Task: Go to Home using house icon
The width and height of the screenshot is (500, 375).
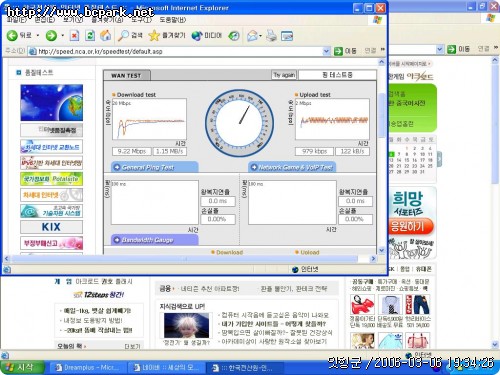Action: (106, 35)
